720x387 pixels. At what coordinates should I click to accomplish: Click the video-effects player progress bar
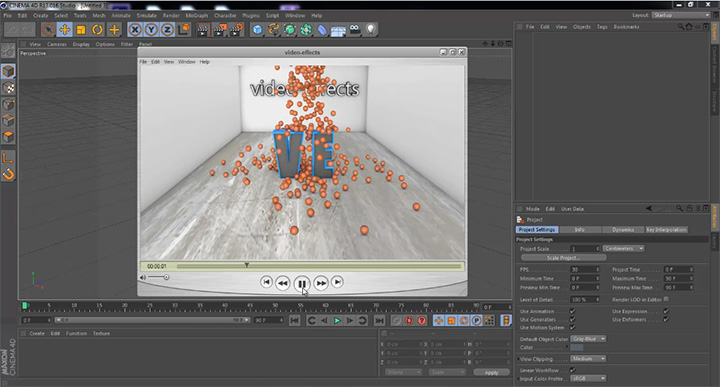coord(319,266)
